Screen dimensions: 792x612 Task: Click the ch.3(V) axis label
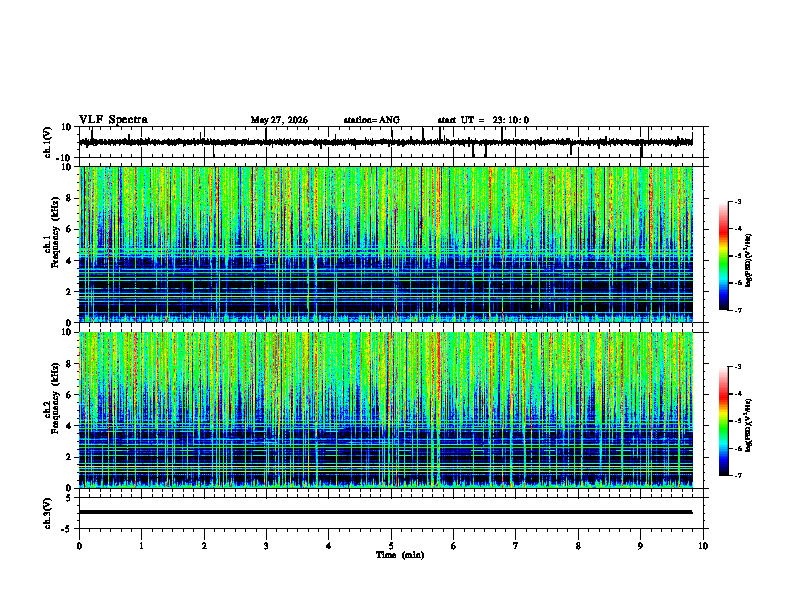48,514
